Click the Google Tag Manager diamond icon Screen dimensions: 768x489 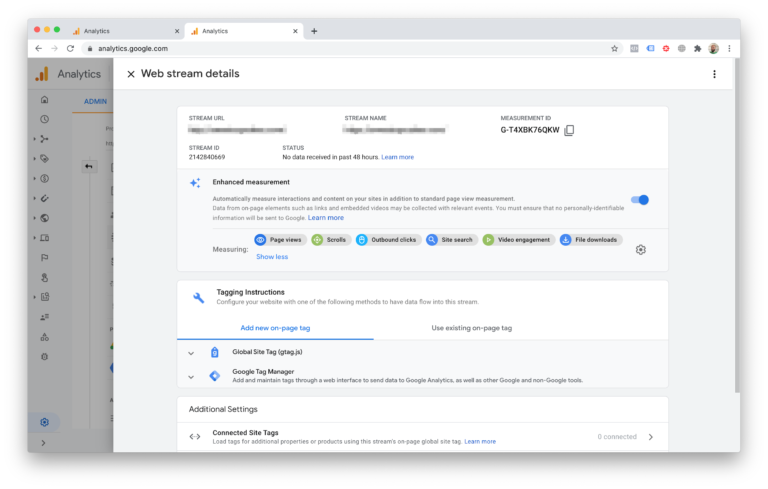(x=215, y=376)
